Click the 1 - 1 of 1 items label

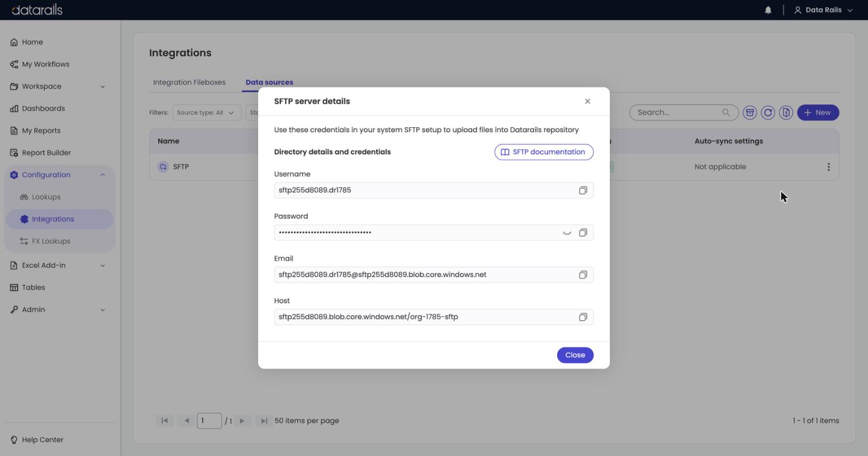tap(816, 421)
